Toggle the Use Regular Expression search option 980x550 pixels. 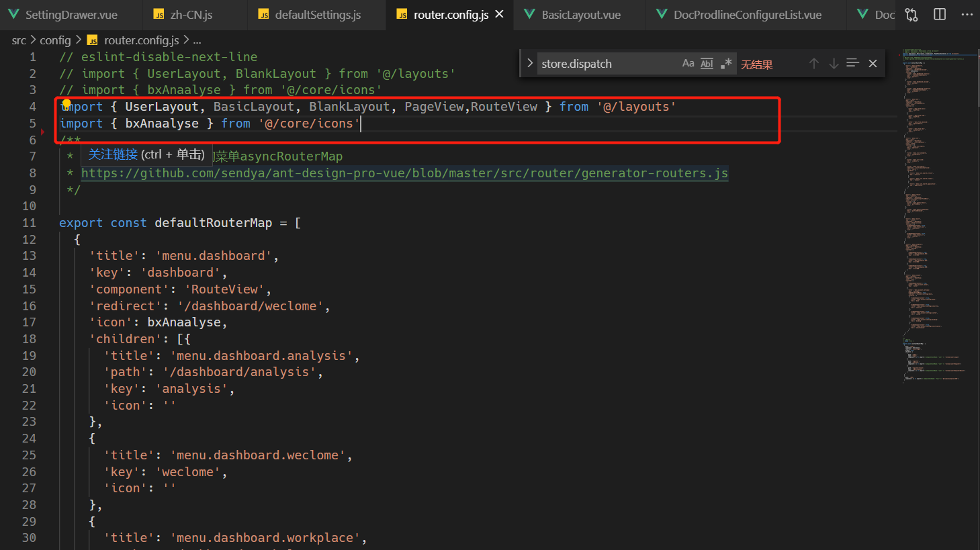pyautogui.click(x=726, y=62)
